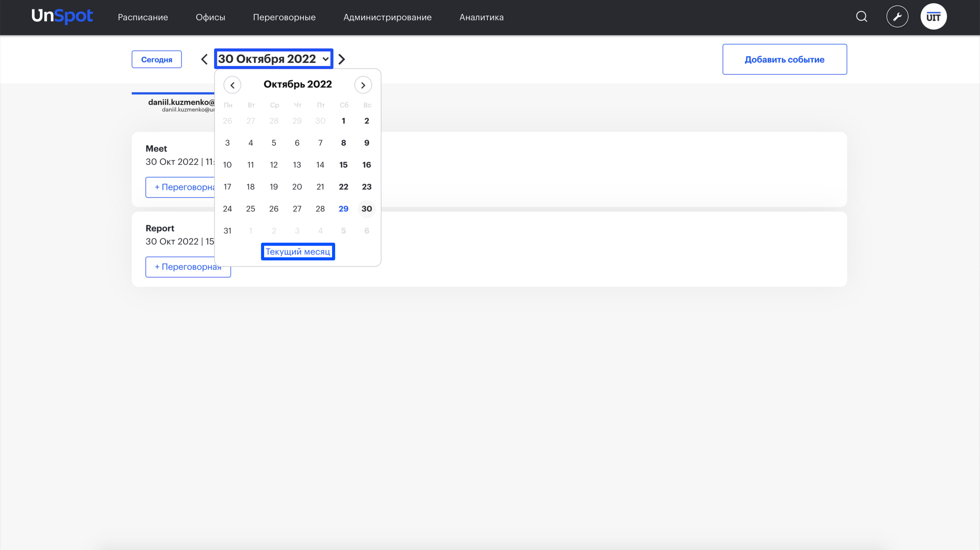
Task: Show previous month in calendar popup
Action: [232, 85]
